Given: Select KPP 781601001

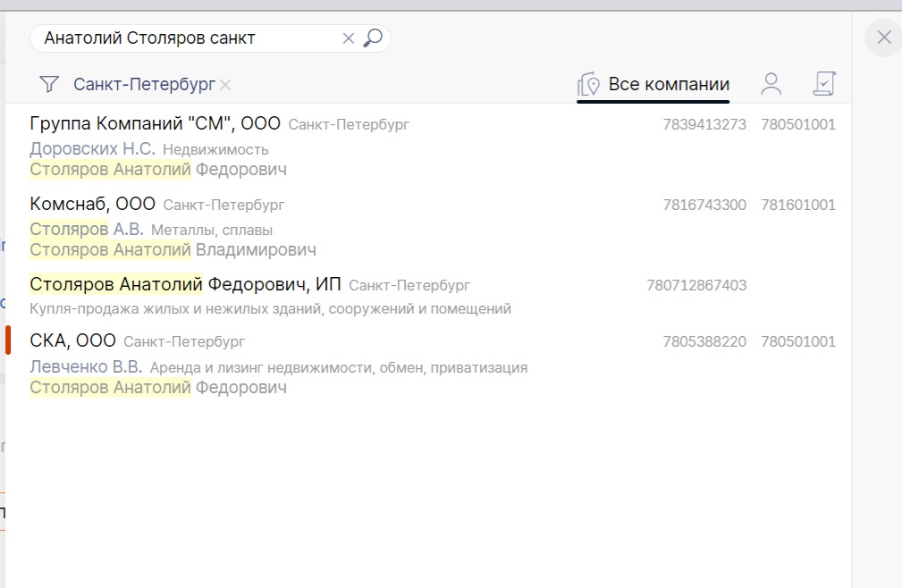Looking at the screenshot, I should [798, 205].
